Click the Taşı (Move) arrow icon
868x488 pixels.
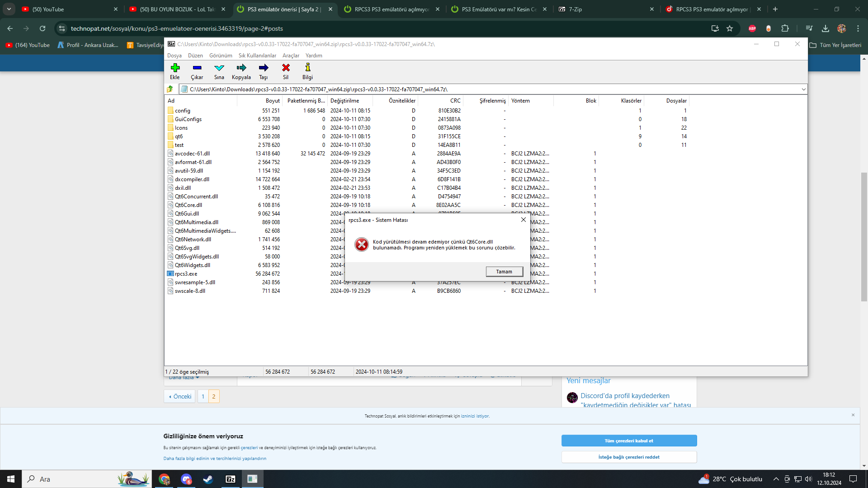pyautogui.click(x=264, y=68)
